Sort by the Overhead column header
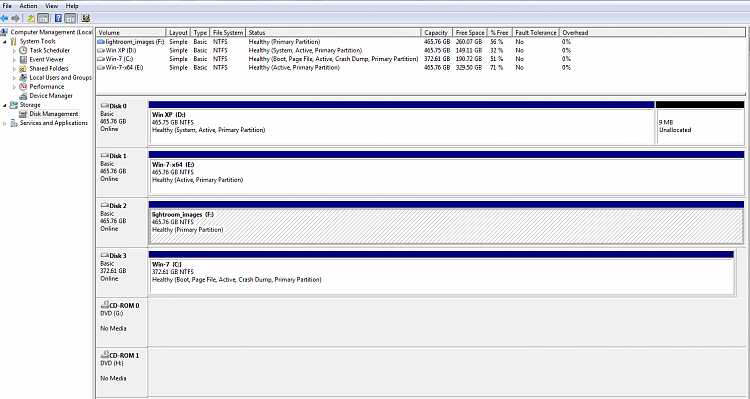750x399 pixels. (x=652, y=33)
